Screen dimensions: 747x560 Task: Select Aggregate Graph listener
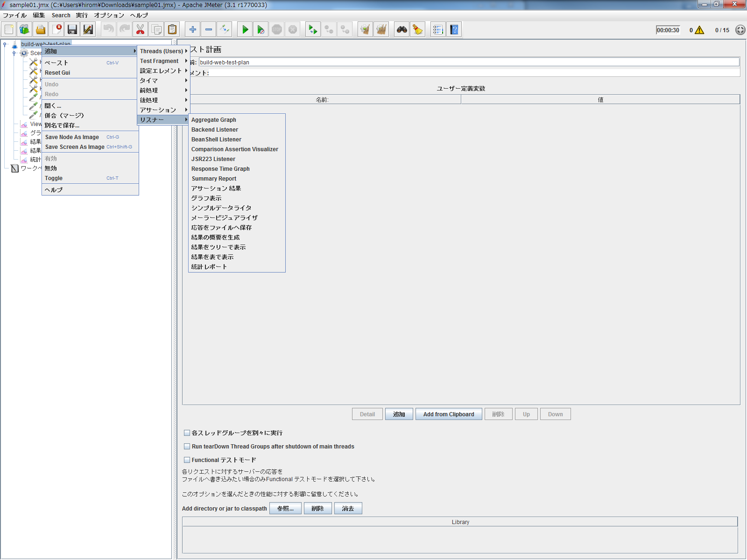click(237, 120)
